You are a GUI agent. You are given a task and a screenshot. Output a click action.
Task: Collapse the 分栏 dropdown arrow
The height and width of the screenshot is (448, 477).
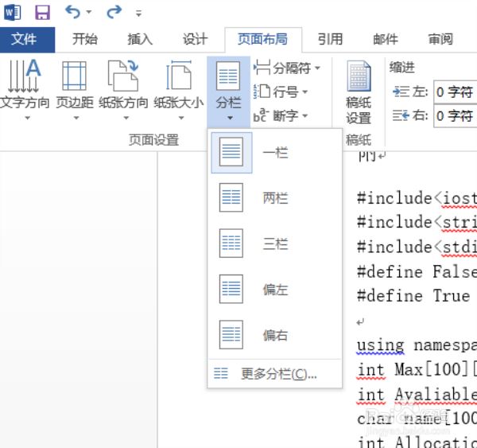[x=231, y=118]
